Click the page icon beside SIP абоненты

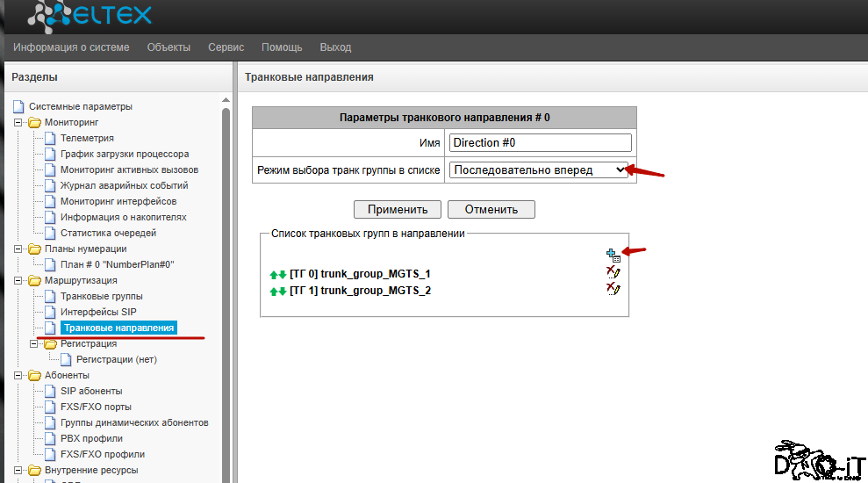50,391
